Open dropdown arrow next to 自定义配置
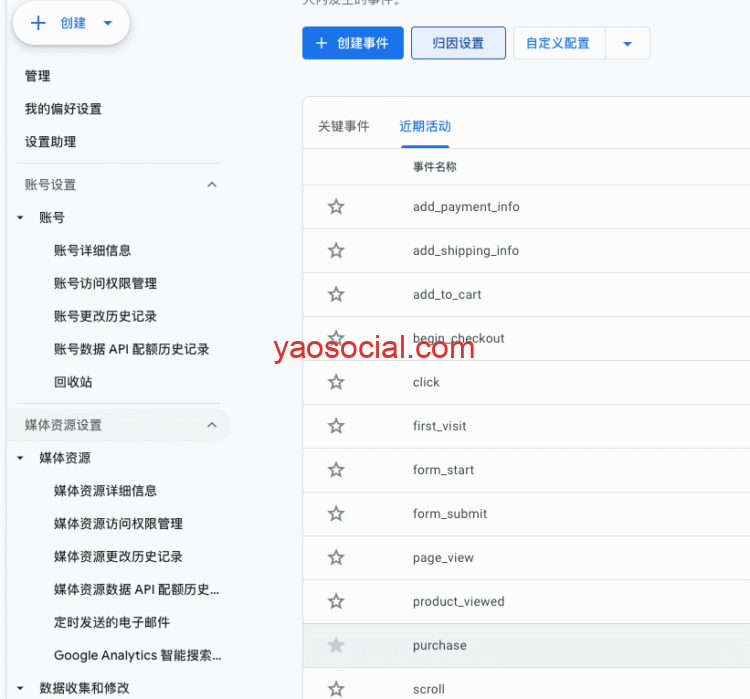The height and width of the screenshot is (699, 750). point(627,44)
